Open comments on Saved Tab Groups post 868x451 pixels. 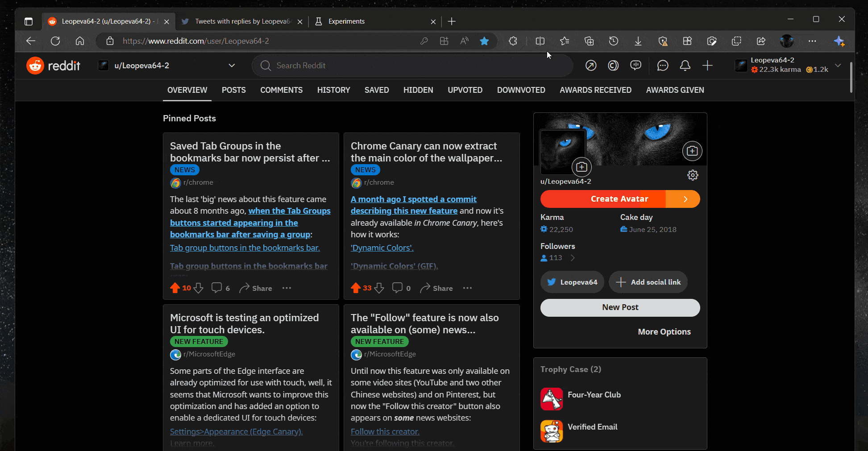click(x=220, y=288)
